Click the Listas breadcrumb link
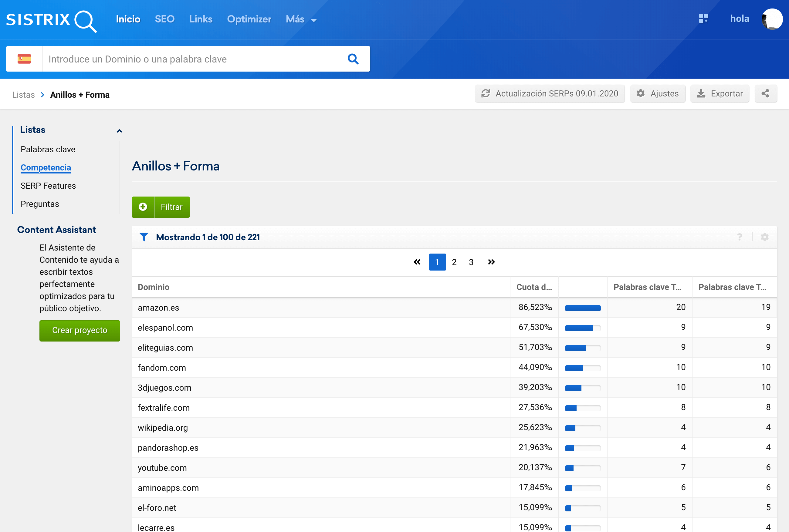Image resolution: width=789 pixels, height=532 pixels. tap(23, 95)
